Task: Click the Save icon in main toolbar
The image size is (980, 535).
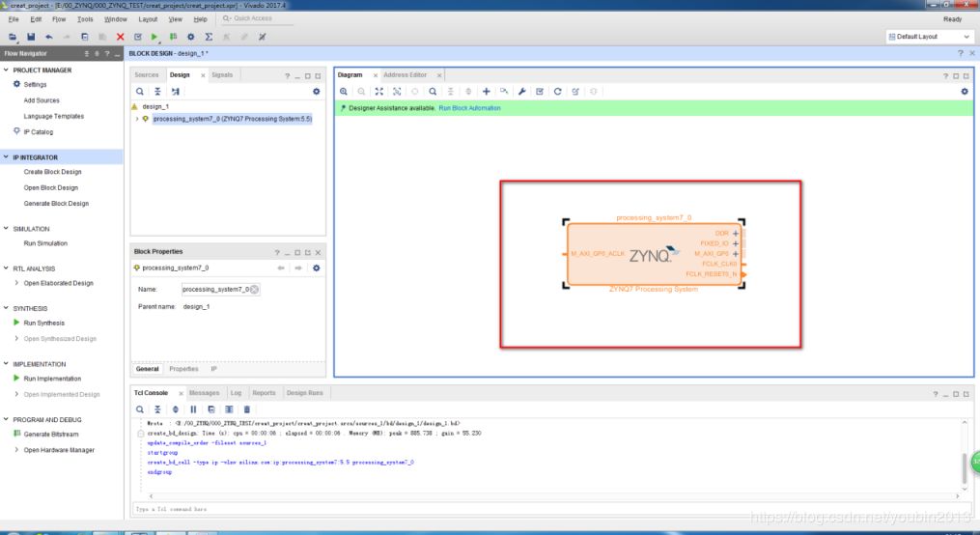Action: [x=31, y=37]
